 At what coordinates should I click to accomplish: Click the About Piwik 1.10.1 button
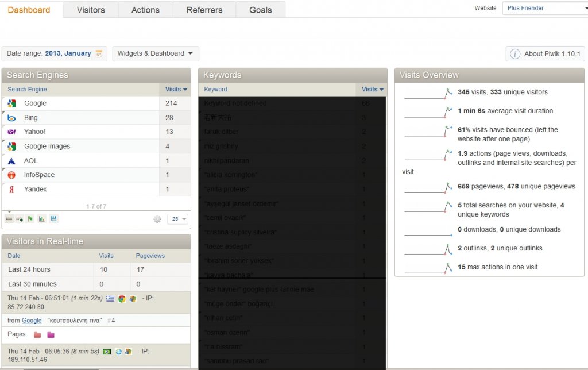click(546, 54)
